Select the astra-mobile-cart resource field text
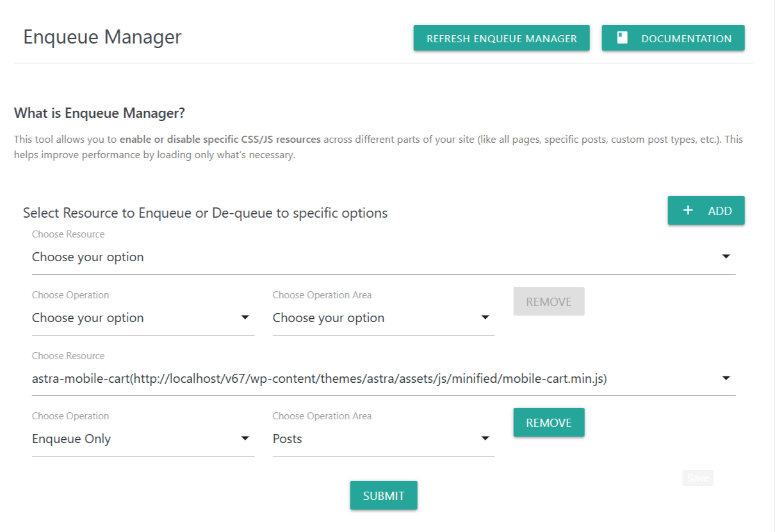The image size is (775, 532). (319, 379)
